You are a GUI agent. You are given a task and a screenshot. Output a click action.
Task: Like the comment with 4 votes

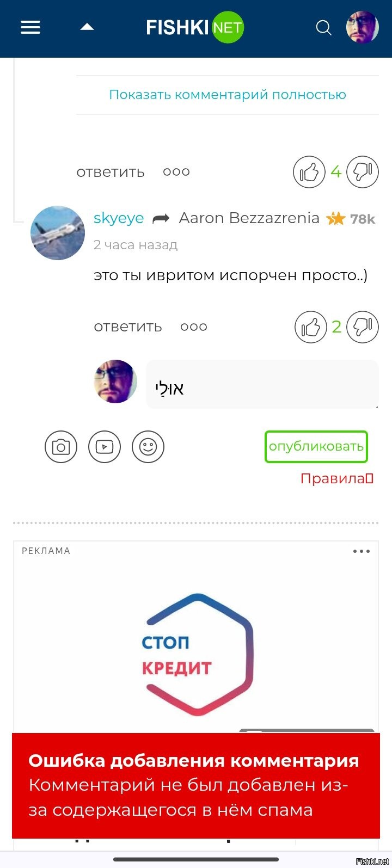(x=309, y=172)
